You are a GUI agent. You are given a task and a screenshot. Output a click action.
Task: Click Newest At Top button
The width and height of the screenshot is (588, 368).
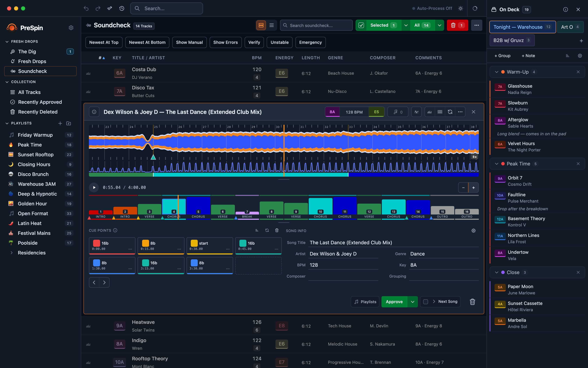pos(104,42)
